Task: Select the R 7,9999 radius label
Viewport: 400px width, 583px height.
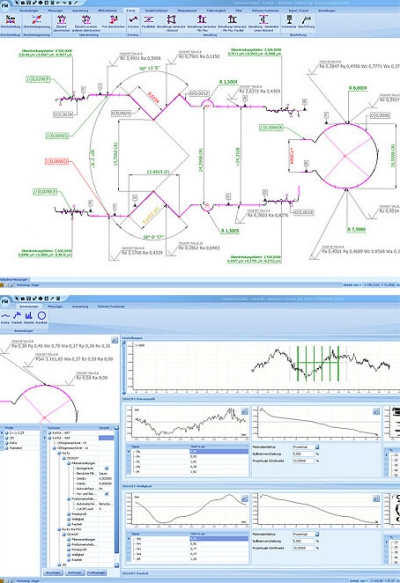Action: pyautogui.click(x=356, y=230)
